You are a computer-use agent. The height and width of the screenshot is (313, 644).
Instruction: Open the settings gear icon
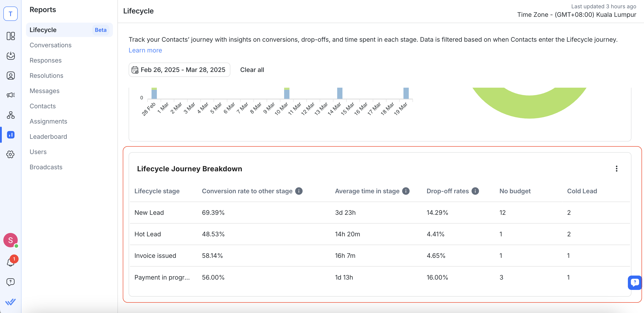pos(11,154)
